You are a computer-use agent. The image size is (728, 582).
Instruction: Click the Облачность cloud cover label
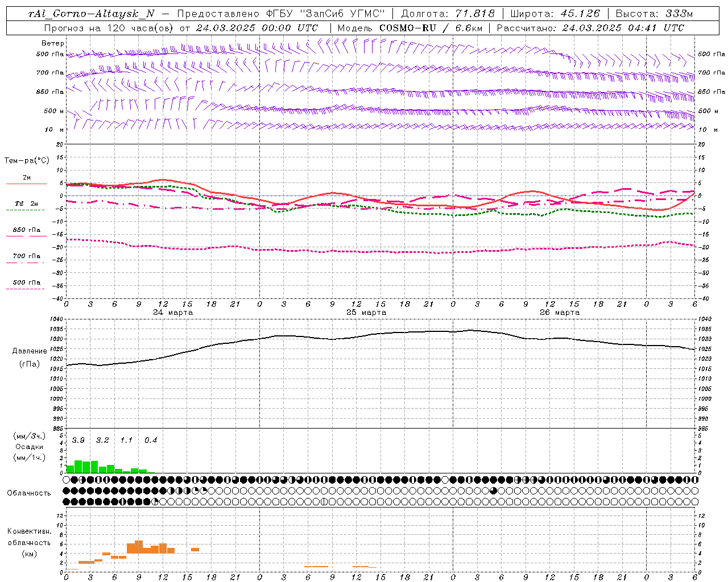coord(29,493)
